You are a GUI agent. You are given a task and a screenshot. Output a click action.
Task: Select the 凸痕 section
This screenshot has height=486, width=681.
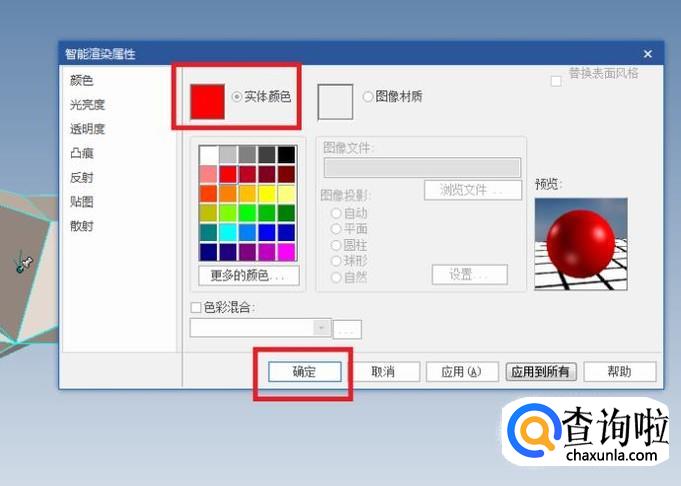(x=82, y=153)
